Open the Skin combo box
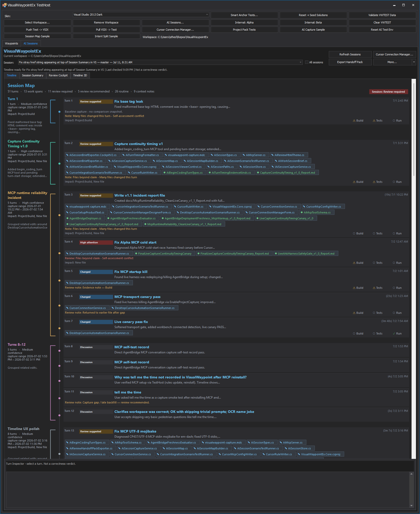This screenshot has width=420, height=514. click(141, 15)
